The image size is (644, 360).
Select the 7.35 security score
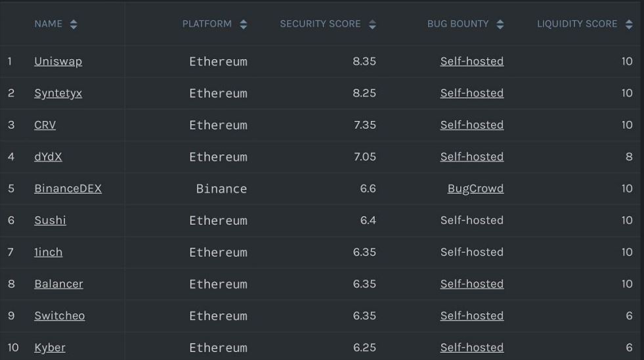365,125
